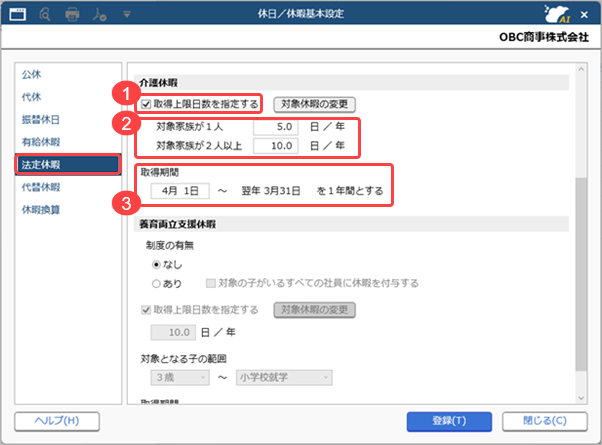Click 対象休暇の変更 button under 介護休暇
This screenshot has height=445, width=602.
(x=314, y=104)
